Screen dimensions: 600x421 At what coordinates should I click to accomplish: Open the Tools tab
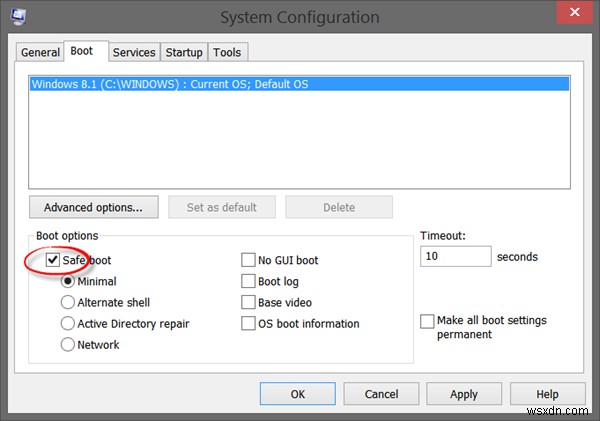tap(228, 52)
